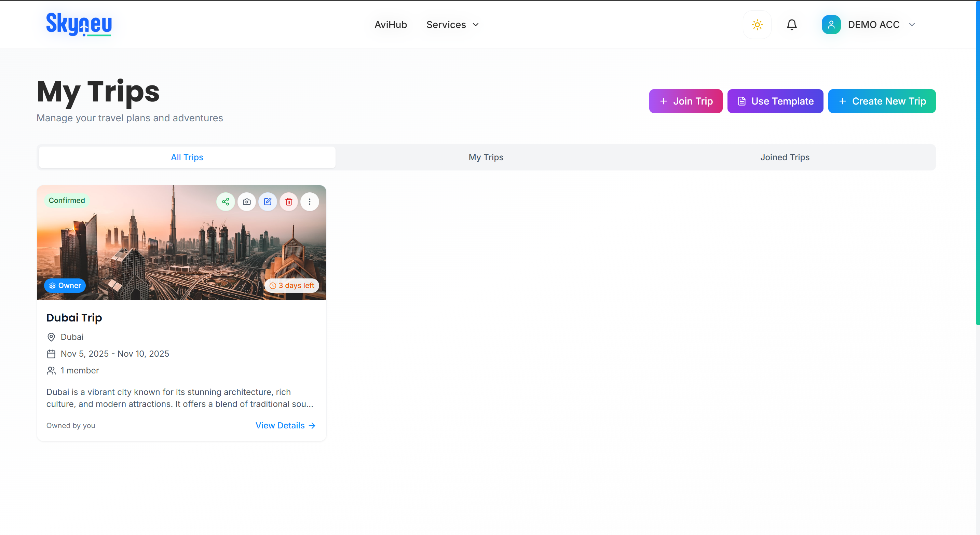Click the user avatar icon
Image resolution: width=980 pixels, height=535 pixels.
831,24
